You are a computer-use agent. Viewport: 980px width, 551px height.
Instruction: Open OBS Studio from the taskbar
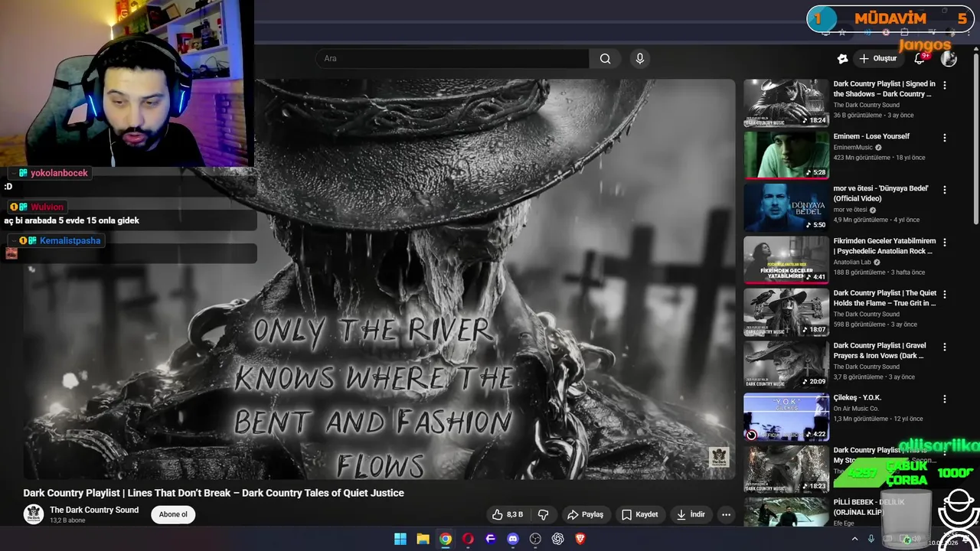coord(535,539)
